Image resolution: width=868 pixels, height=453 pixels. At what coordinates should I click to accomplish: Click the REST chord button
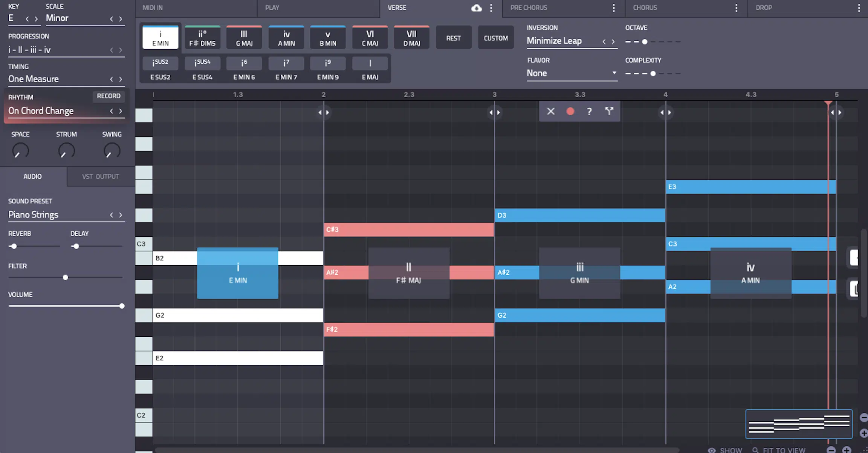click(x=454, y=37)
